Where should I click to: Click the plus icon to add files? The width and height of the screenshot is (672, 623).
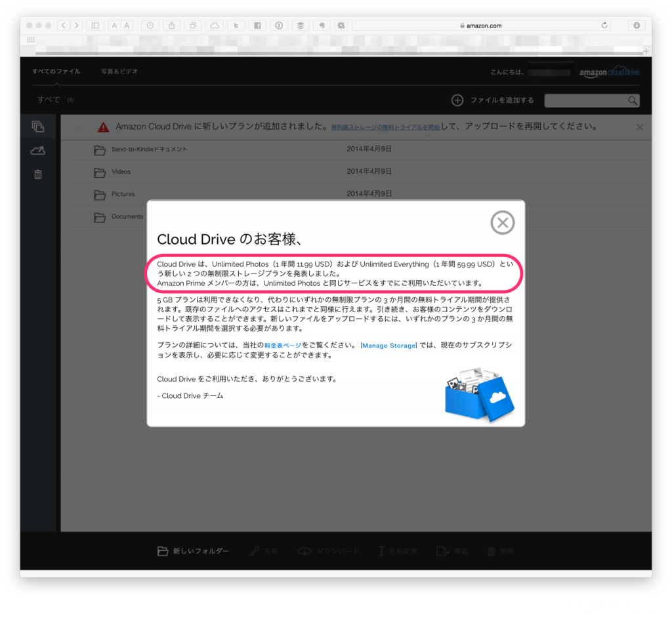click(x=457, y=100)
